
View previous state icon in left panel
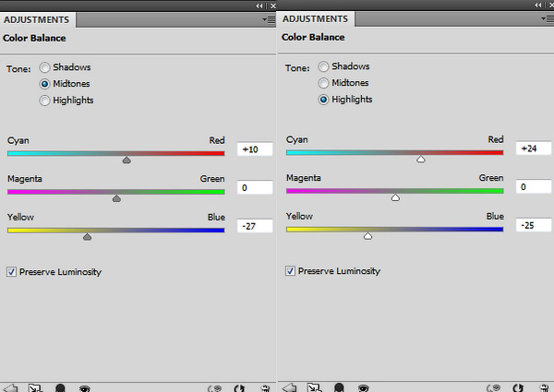[215, 388]
